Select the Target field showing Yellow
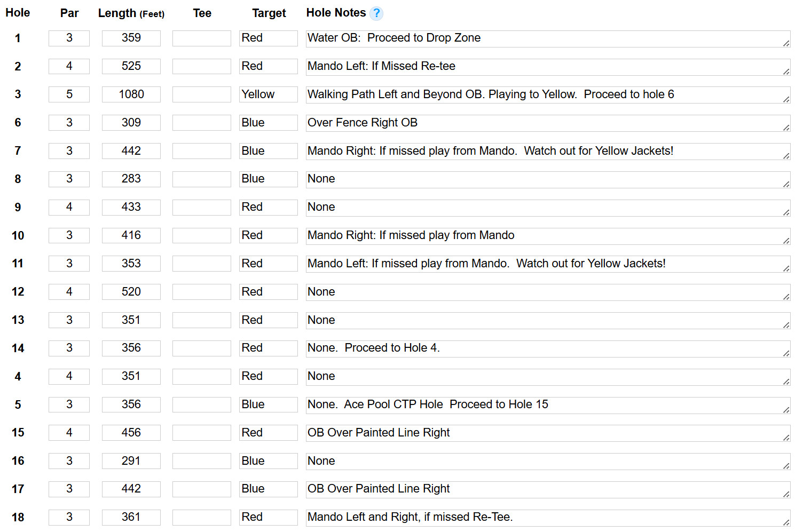This screenshot has height=532, width=803. (x=269, y=94)
